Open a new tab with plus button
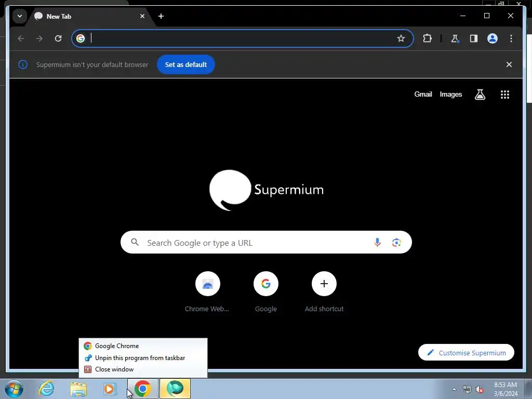Image resolution: width=532 pixels, height=399 pixels. coord(161,16)
